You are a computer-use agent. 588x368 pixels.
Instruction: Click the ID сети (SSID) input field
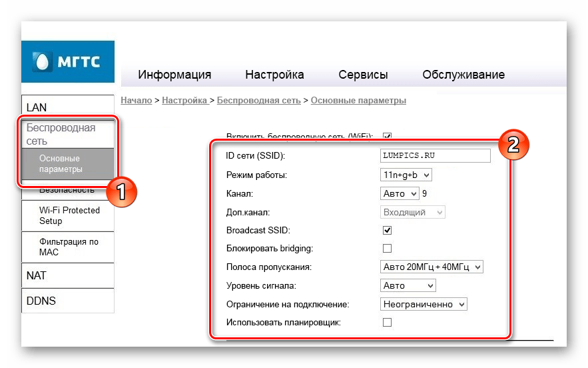pos(435,155)
